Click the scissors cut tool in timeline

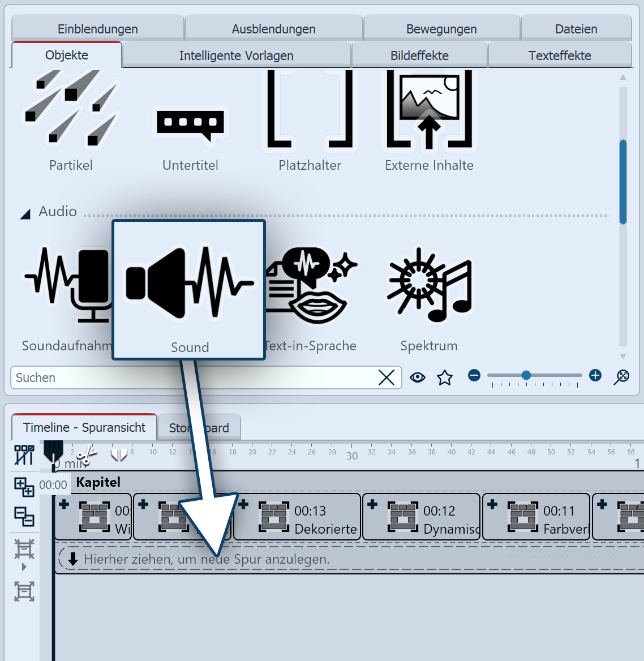(86, 454)
